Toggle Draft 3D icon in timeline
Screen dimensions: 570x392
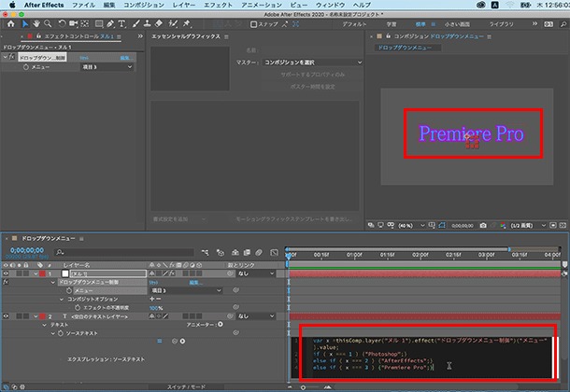pos(221,252)
